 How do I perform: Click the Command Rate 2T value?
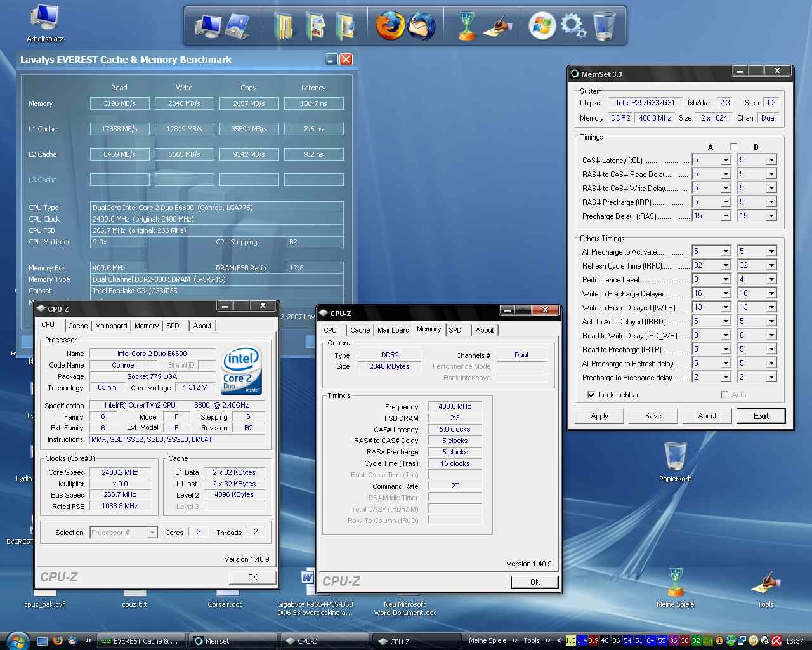click(455, 486)
